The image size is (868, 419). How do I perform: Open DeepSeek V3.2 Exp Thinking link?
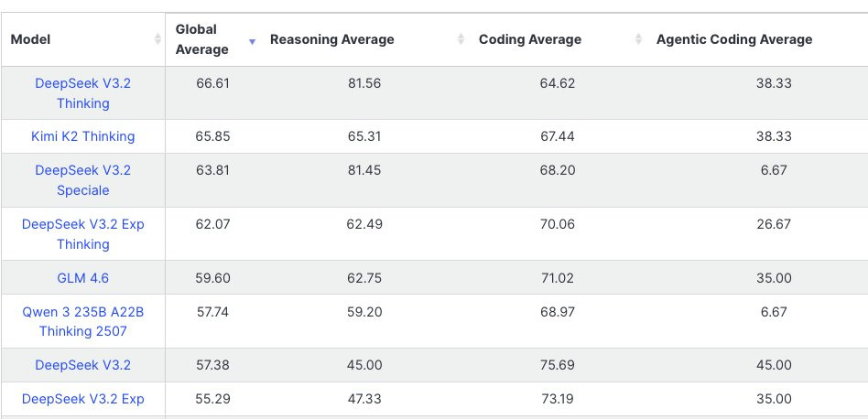[x=82, y=234]
